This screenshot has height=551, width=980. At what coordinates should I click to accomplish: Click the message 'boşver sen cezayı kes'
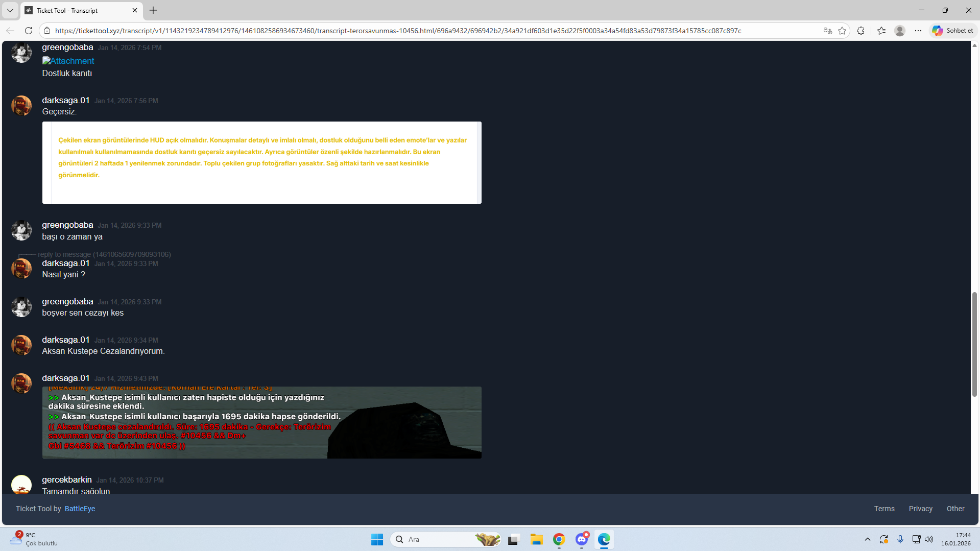pos(83,313)
